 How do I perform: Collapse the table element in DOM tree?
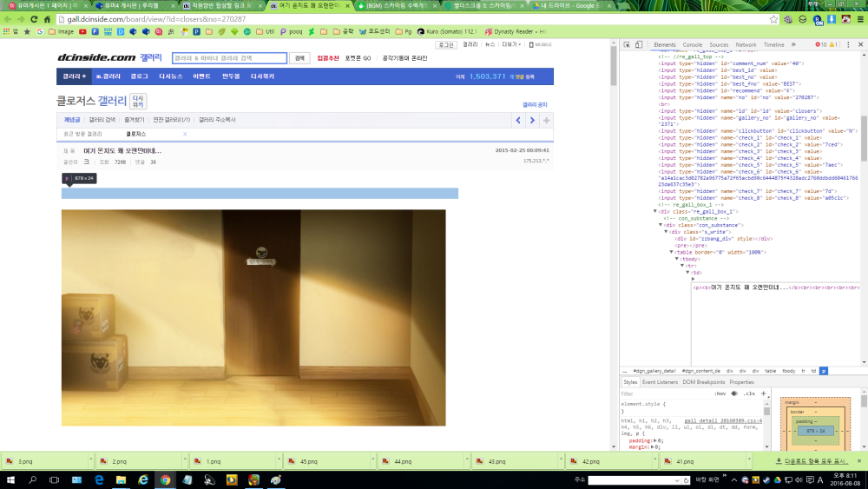pos(672,252)
